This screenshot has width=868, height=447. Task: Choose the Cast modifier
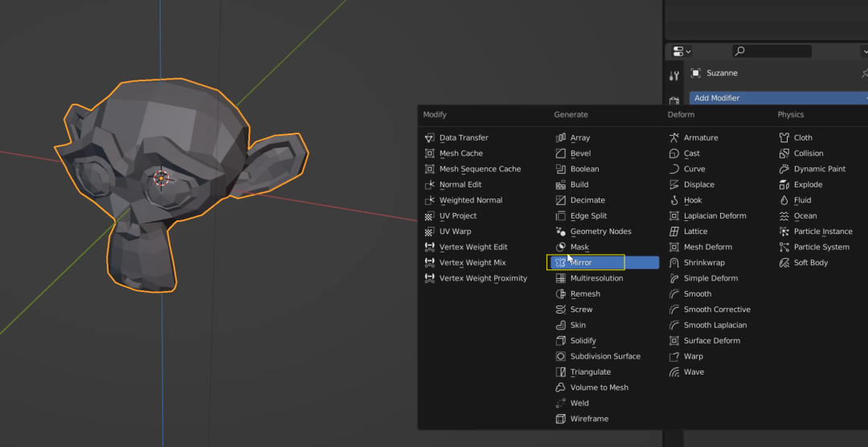point(691,154)
